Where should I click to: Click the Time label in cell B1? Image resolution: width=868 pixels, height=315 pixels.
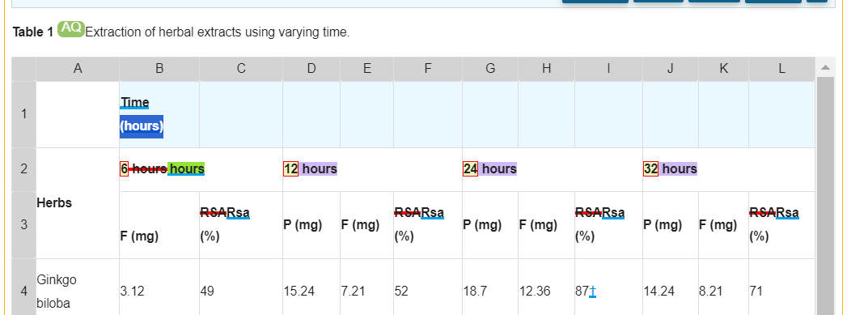135,103
